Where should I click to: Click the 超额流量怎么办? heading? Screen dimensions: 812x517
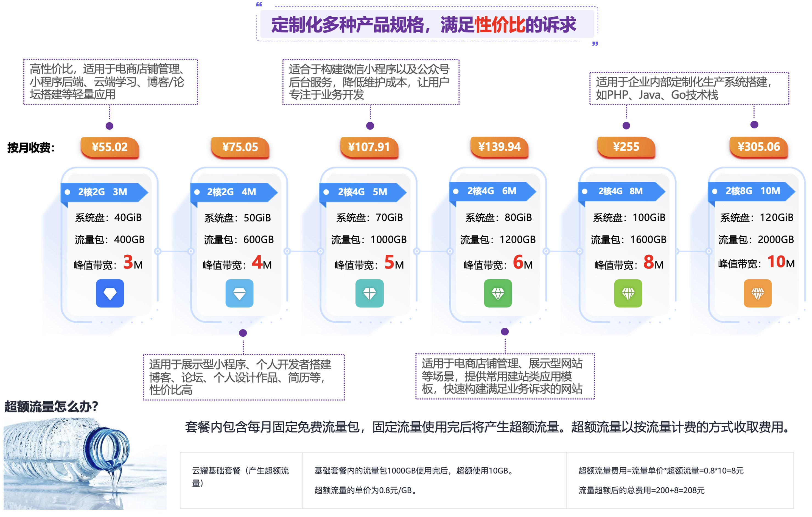51,407
